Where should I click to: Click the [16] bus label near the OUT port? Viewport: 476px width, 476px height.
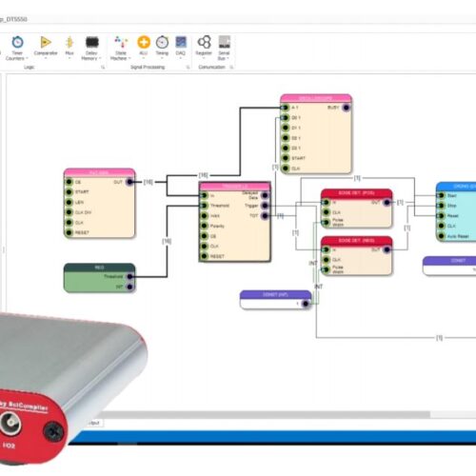(149, 182)
